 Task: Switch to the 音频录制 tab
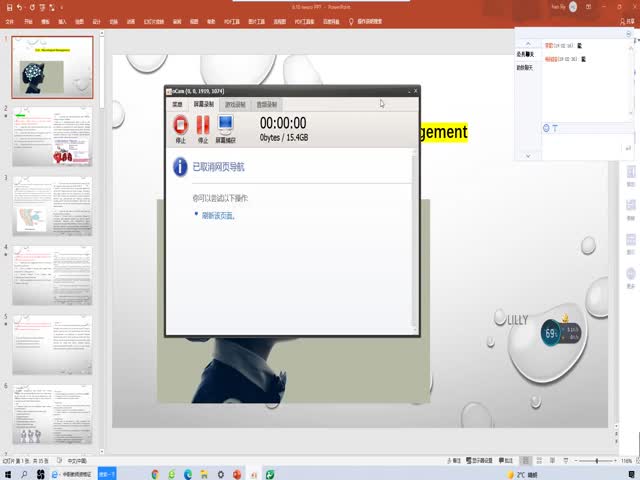coord(267,103)
